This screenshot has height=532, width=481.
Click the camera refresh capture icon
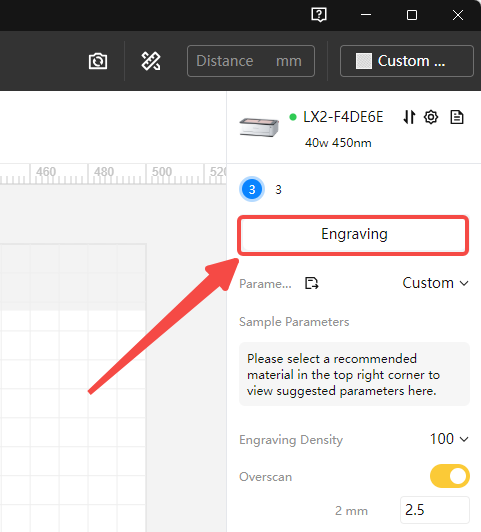click(98, 61)
